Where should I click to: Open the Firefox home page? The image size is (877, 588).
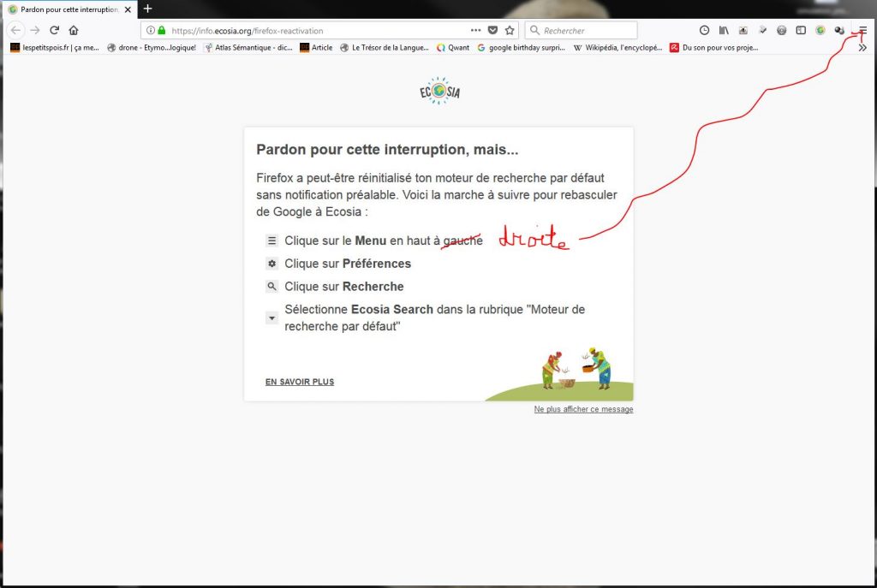[74, 30]
